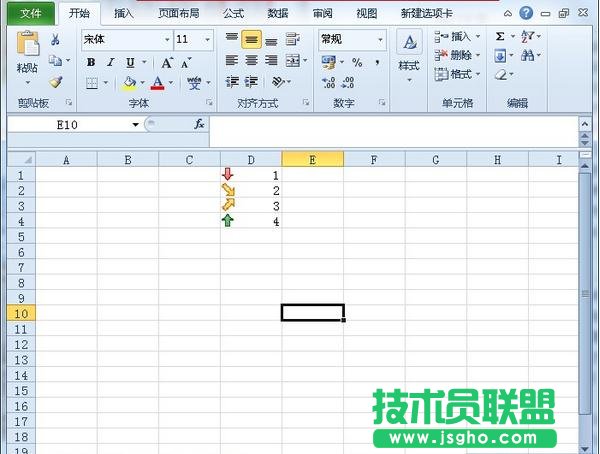Open the Help question mark icon
This screenshot has height=454, width=600.
click(x=541, y=14)
